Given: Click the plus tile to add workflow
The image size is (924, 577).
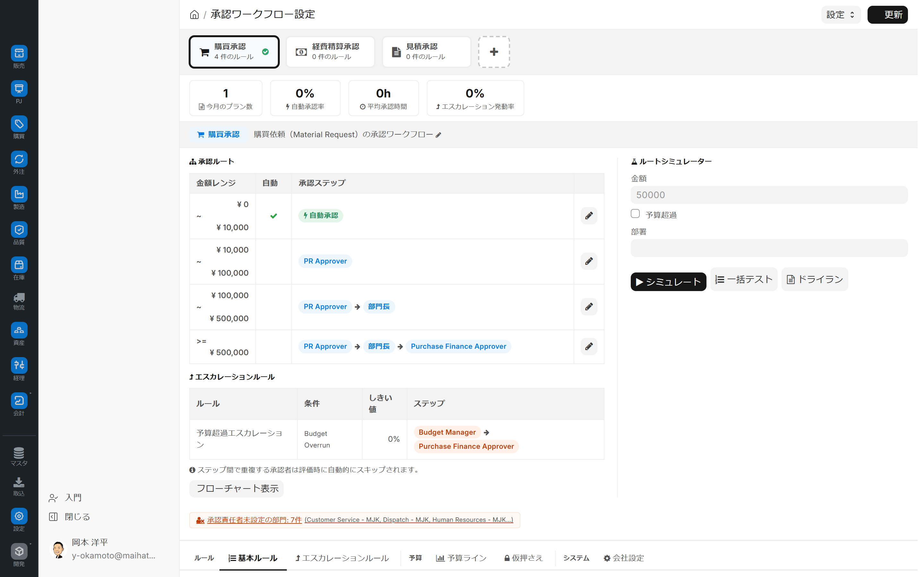Looking at the screenshot, I should coord(494,52).
